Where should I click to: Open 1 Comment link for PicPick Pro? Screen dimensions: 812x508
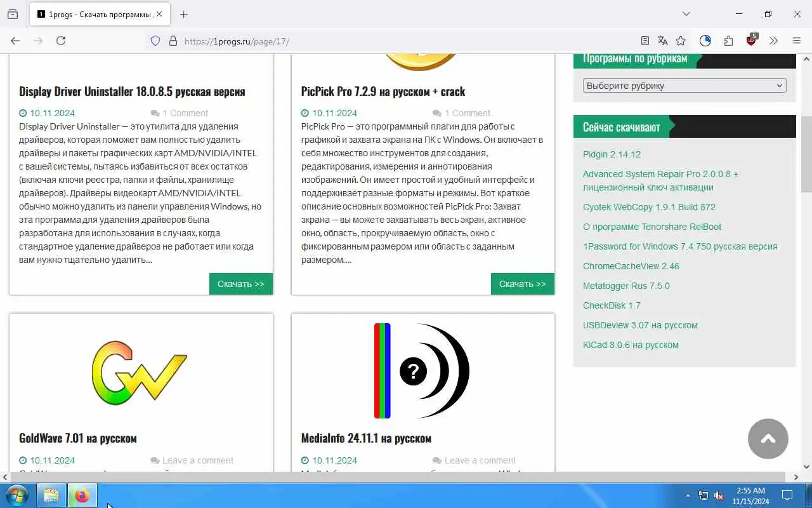(468, 113)
